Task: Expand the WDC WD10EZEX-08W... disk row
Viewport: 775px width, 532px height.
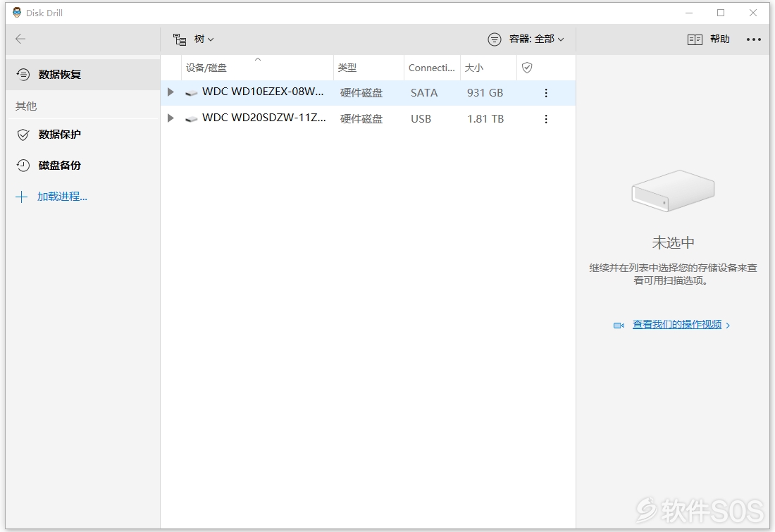Action: pyautogui.click(x=170, y=92)
